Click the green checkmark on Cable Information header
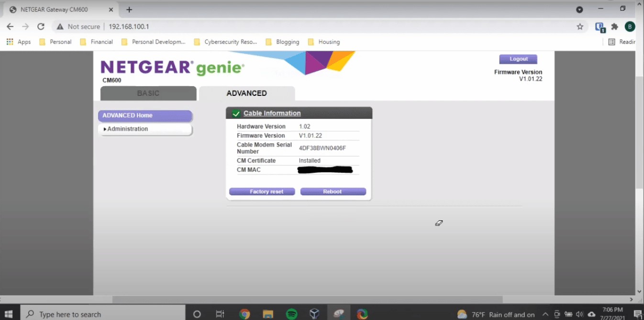 click(x=236, y=114)
